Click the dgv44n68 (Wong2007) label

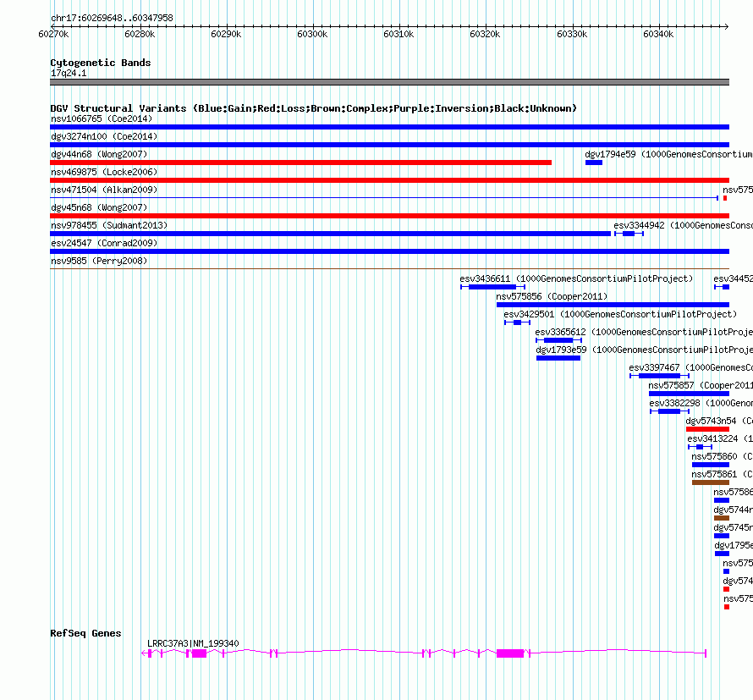point(99,154)
